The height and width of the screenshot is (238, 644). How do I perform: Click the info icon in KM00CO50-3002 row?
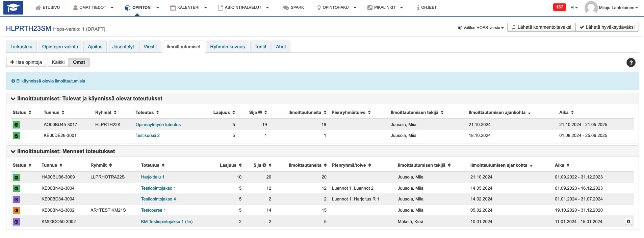(x=628, y=221)
